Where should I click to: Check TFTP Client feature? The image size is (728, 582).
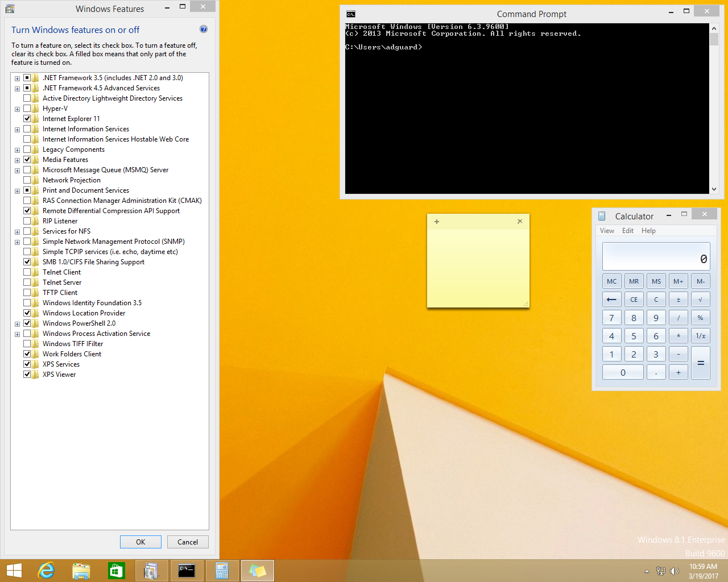click(27, 293)
